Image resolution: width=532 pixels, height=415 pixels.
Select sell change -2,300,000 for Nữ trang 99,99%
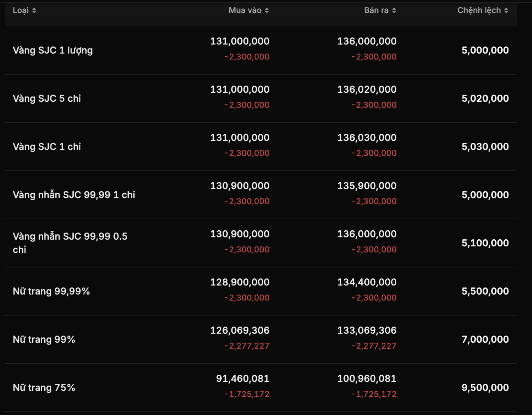pyautogui.click(x=374, y=297)
